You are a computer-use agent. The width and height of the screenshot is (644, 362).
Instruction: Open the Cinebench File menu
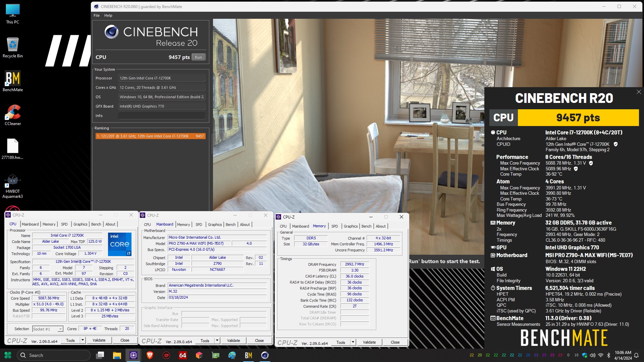[x=97, y=15]
